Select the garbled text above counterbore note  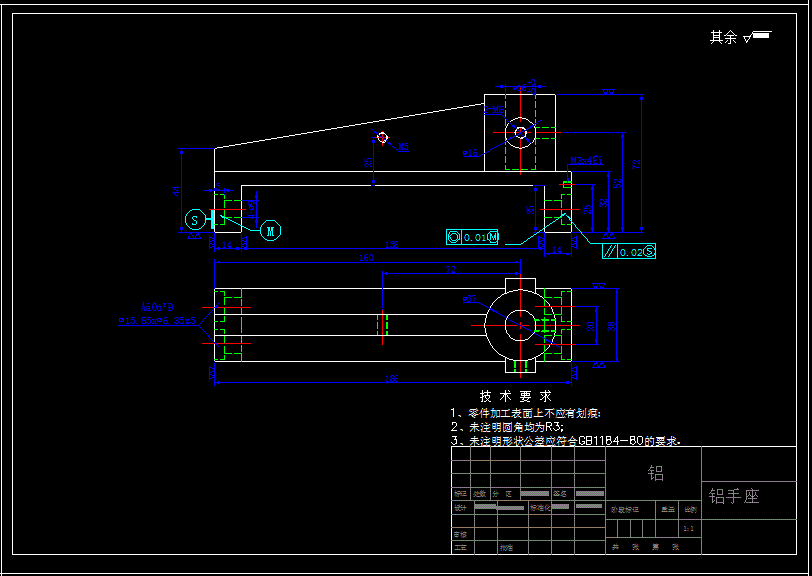coord(157,308)
